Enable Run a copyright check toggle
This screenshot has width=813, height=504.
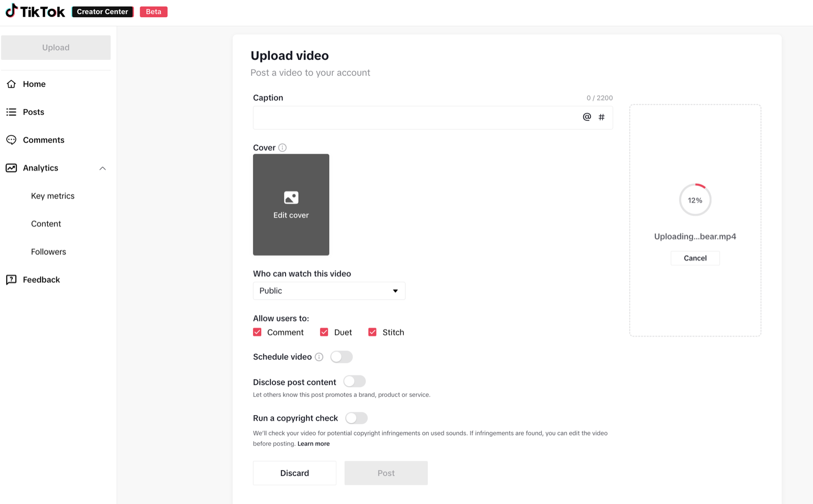tap(356, 418)
